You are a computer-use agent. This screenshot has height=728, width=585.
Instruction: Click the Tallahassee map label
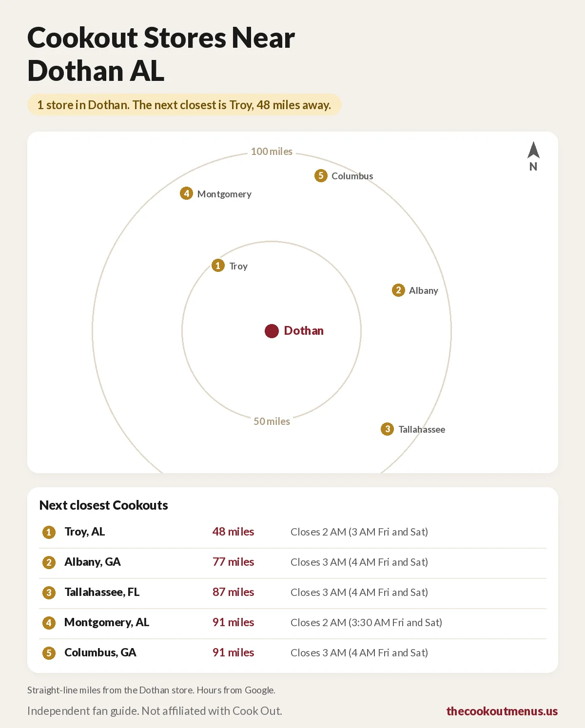coord(422,429)
